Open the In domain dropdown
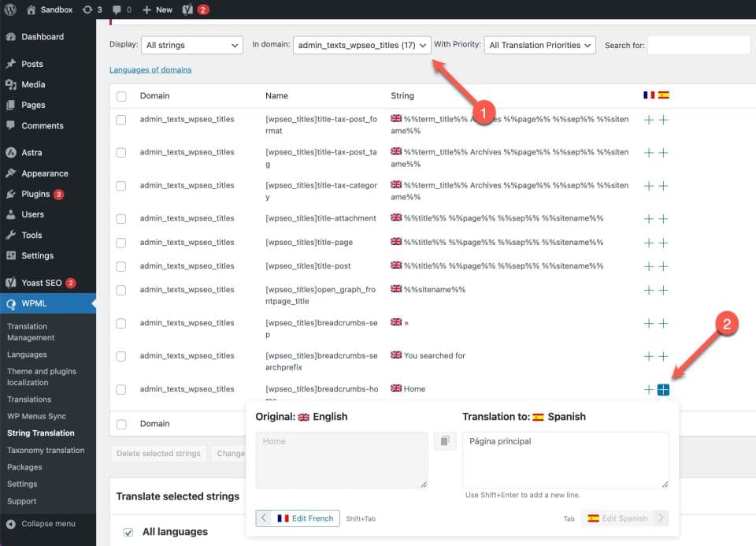This screenshot has height=546, width=756. (361, 46)
